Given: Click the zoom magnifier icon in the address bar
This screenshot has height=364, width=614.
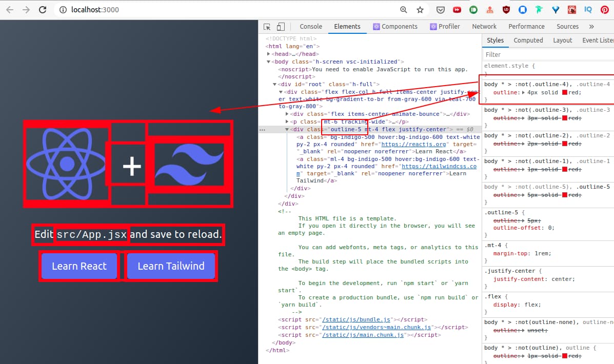Looking at the screenshot, I should (404, 10).
